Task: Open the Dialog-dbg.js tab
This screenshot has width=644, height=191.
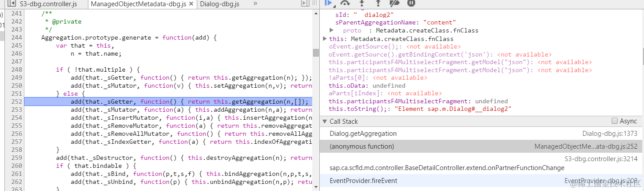Action: 219,4
